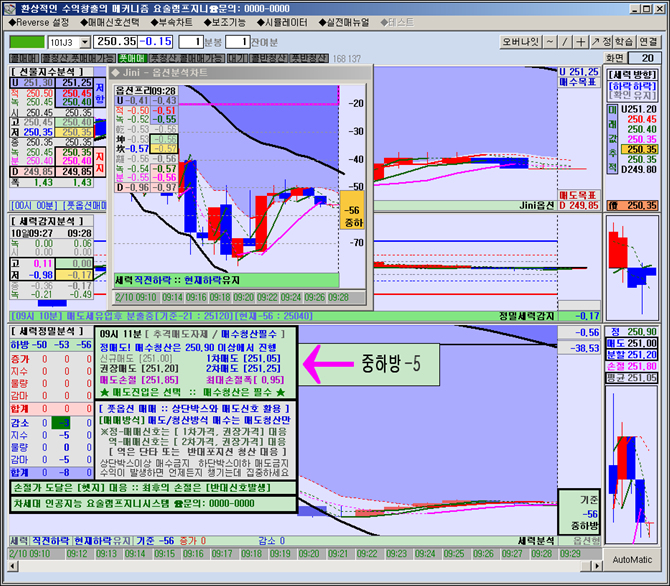The width and height of the screenshot is (670, 586).
Task: Click the 250.35 current price field
Action: coord(116,41)
